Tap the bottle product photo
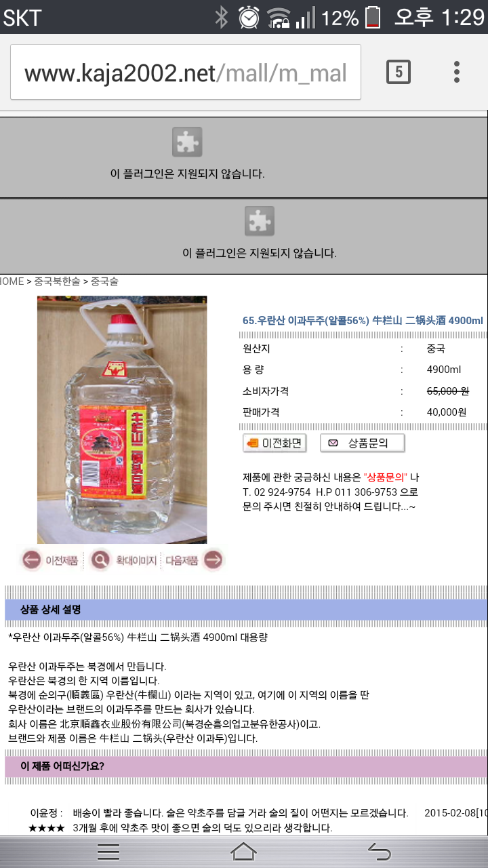The image size is (488, 868). (122, 420)
